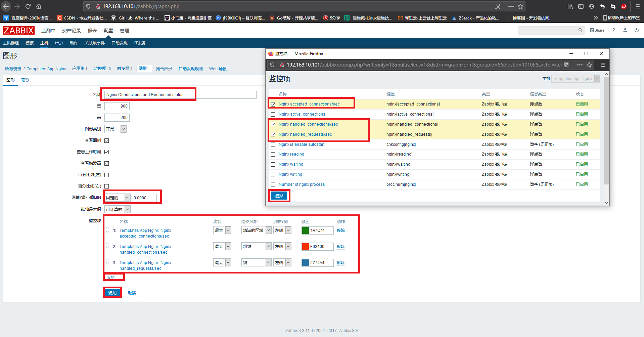Image resolution: width=644 pixels, height=337 pixels.
Task: Uncheck Nginx accepted_connections/sec checkbox in popup
Action: [273, 104]
